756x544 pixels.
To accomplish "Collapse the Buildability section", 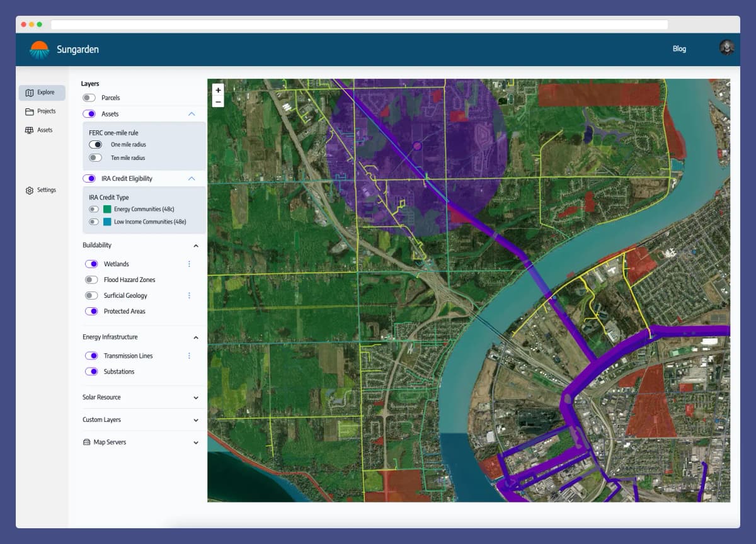I will click(x=195, y=246).
